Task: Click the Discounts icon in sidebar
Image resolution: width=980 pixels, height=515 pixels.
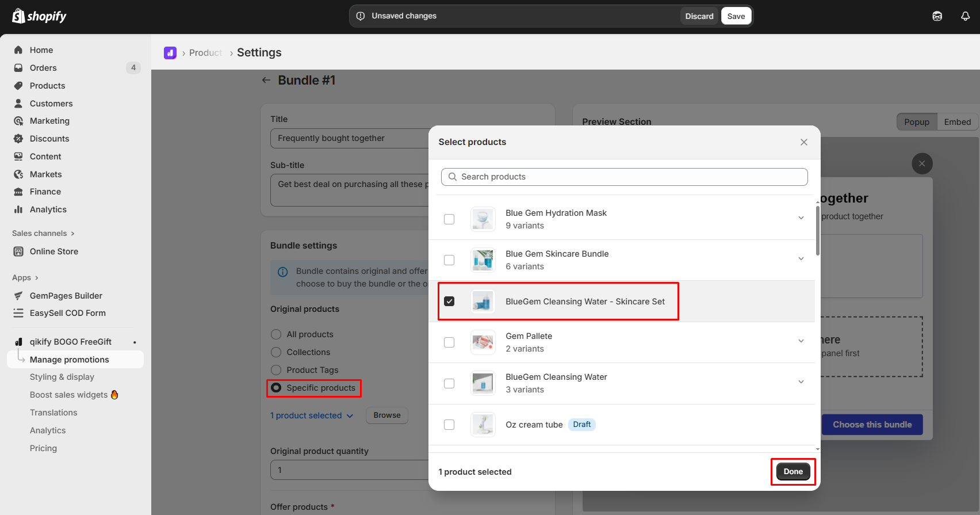Action: [18, 139]
